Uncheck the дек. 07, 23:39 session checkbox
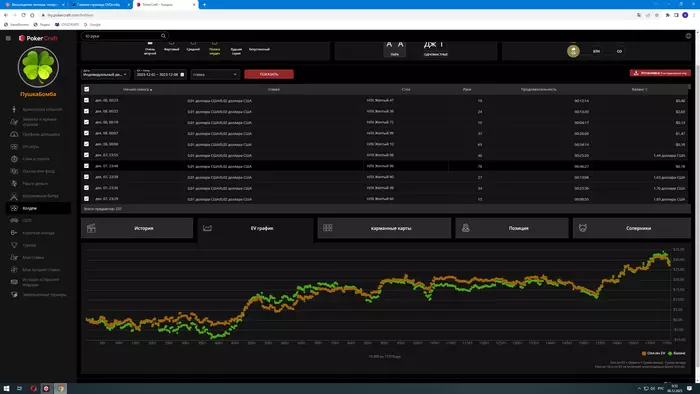 click(87, 177)
